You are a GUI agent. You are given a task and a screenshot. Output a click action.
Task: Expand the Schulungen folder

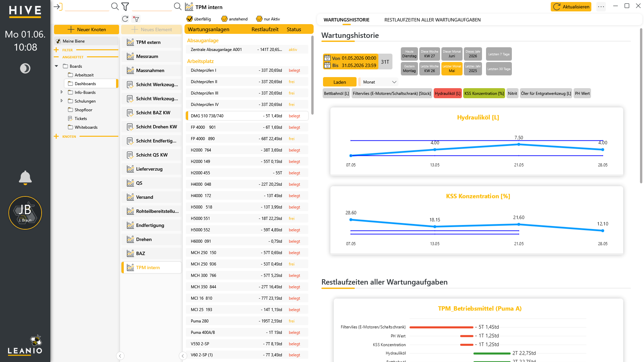(61, 101)
